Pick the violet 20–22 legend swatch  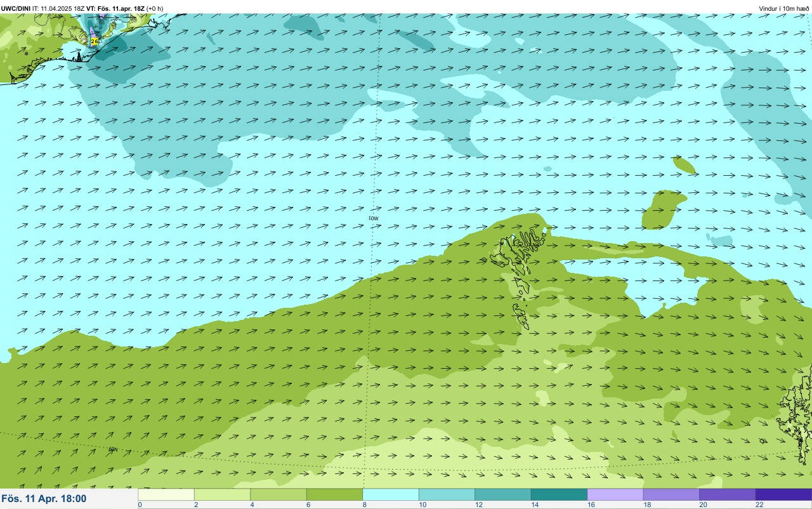click(x=728, y=494)
